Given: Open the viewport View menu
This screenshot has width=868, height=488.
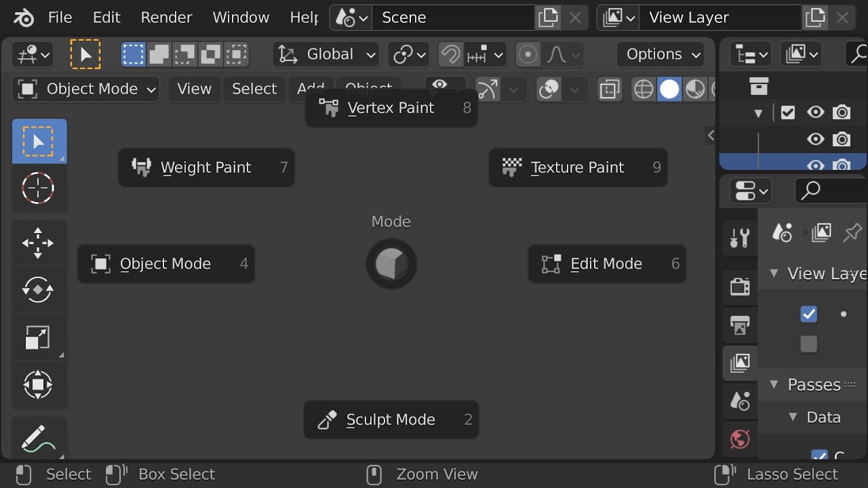Looking at the screenshot, I should point(194,89).
